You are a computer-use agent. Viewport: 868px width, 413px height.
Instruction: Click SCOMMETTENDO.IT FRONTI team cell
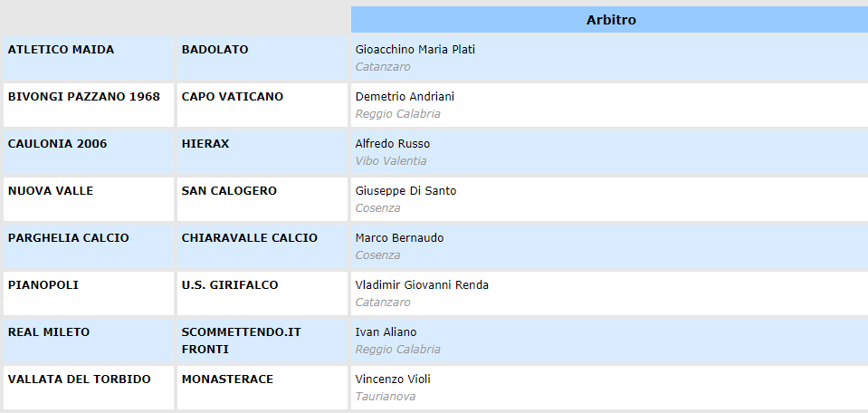coord(241,341)
